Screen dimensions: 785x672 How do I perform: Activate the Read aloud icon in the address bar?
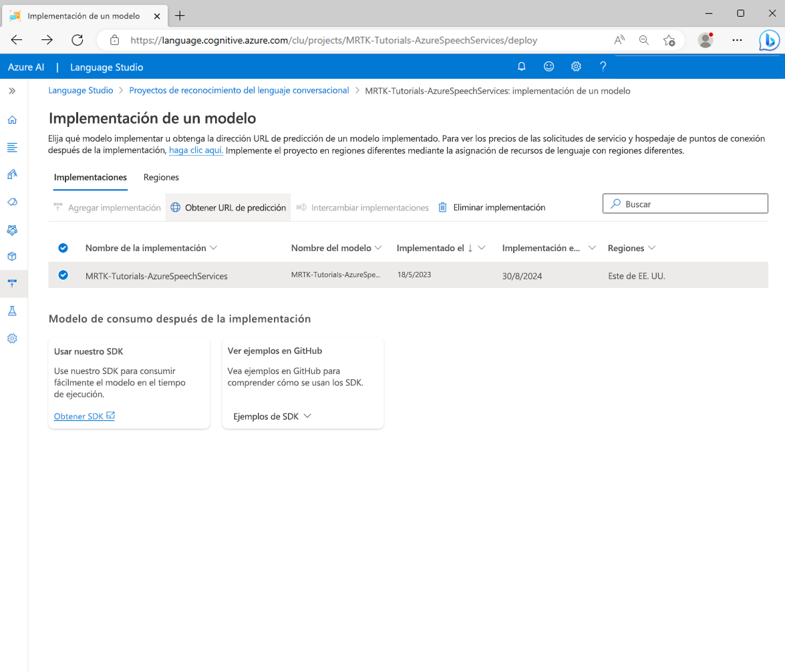619,40
